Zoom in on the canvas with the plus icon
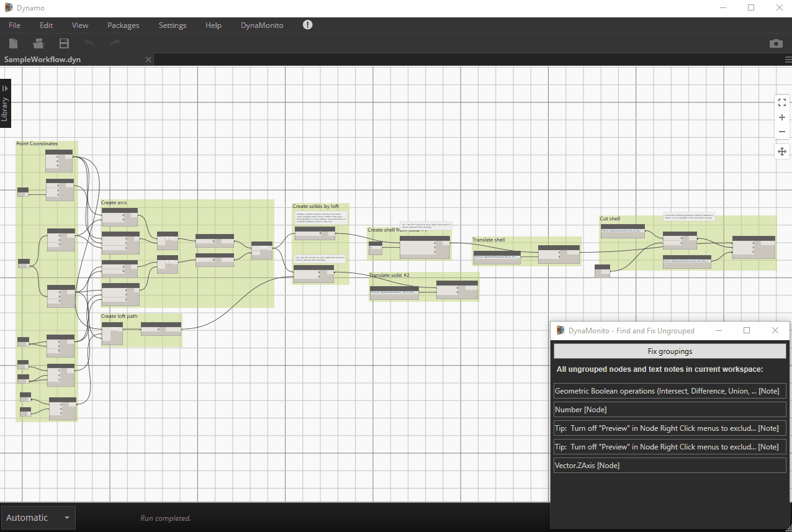The width and height of the screenshot is (792, 532). [x=782, y=117]
